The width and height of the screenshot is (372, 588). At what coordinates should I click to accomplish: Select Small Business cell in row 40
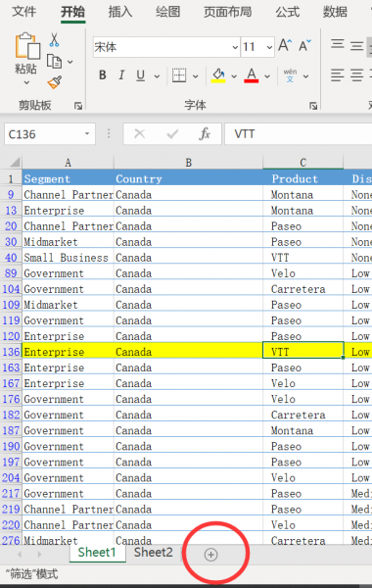pyautogui.click(x=68, y=258)
